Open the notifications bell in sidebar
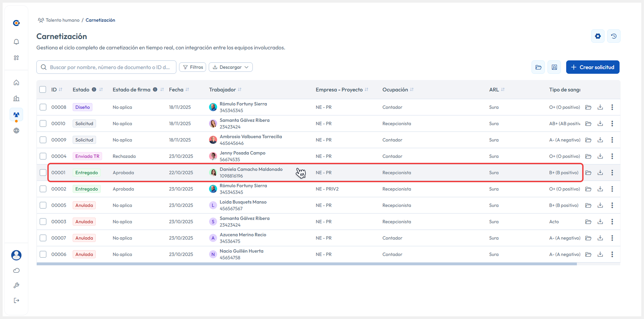Image resolution: width=644 pixels, height=319 pixels. [x=16, y=42]
